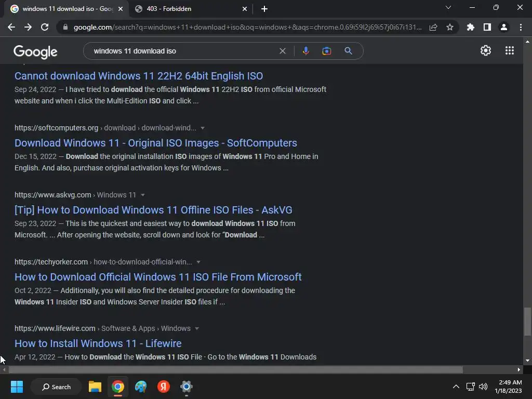
Task: Open the Windows Start menu
Action: (17, 387)
